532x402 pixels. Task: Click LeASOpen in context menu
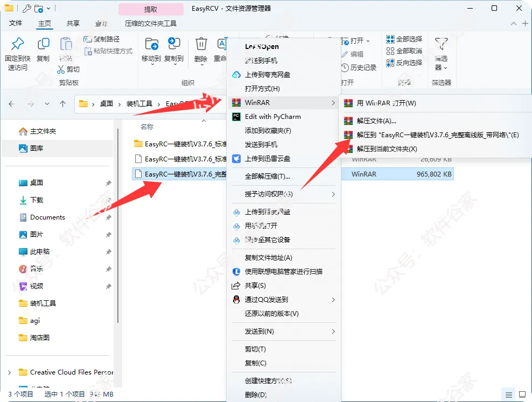pyautogui.click(x=284, y=46)
